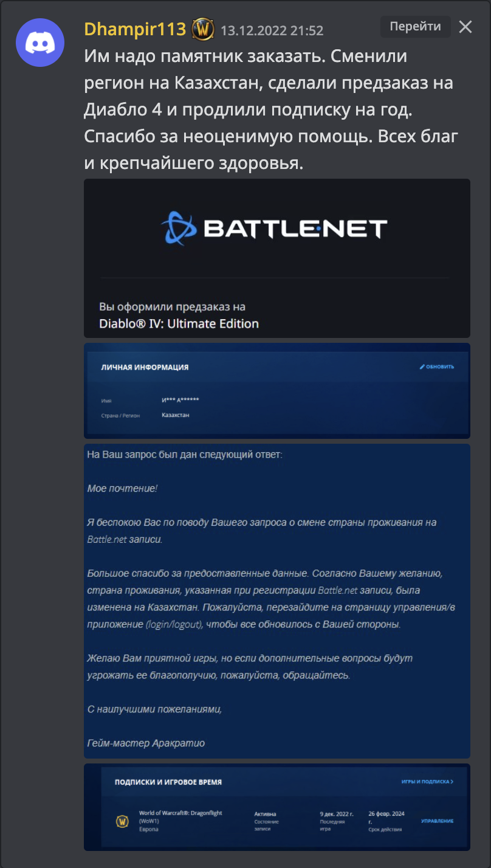The image size is (491, 868).
Task: Click the 9 дек. 2022 last played date
Action: (335, 813)
